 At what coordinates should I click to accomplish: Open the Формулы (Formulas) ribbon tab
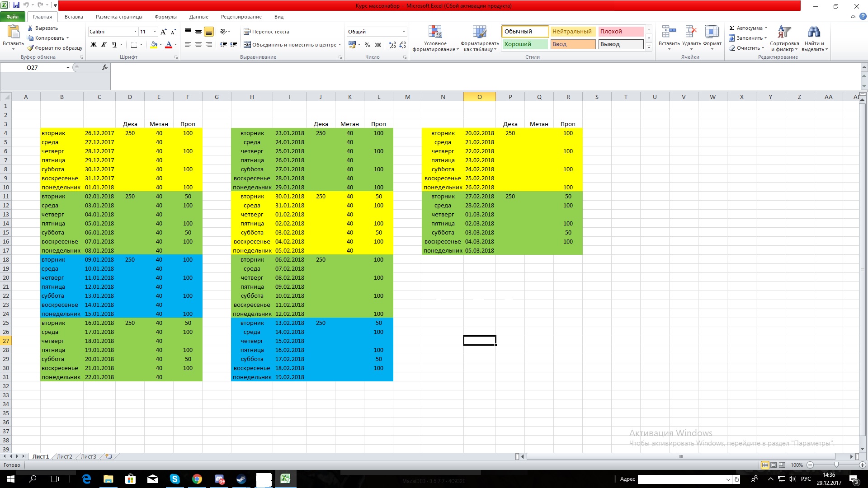[x=165, y=17]
